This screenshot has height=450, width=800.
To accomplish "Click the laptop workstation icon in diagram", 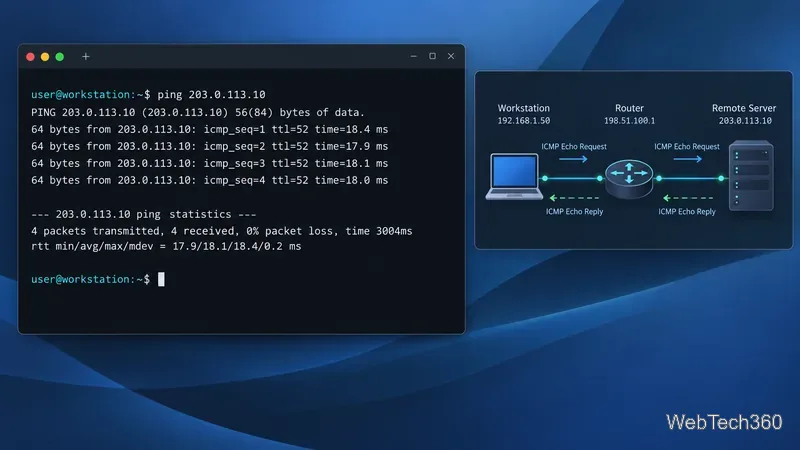I will click(x=514, y=177).
